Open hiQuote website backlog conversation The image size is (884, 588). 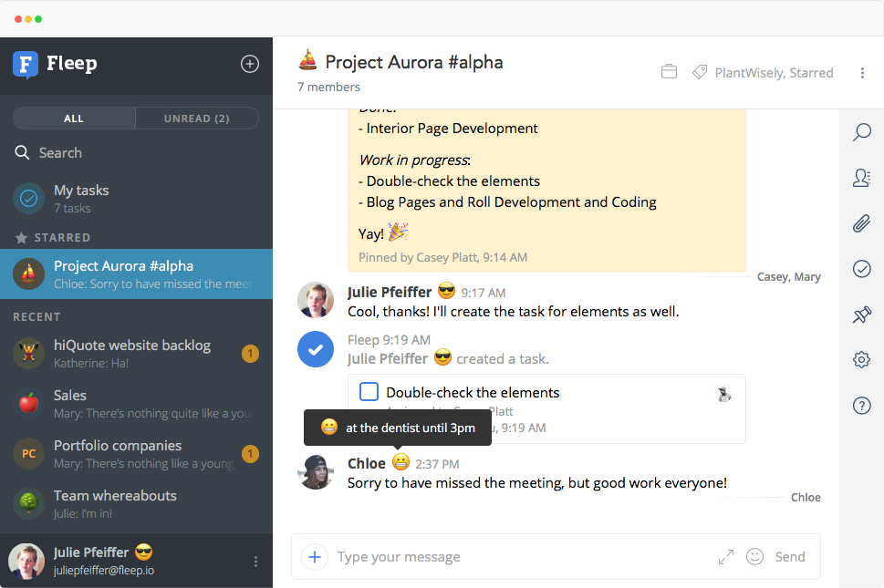pos(136,353)
